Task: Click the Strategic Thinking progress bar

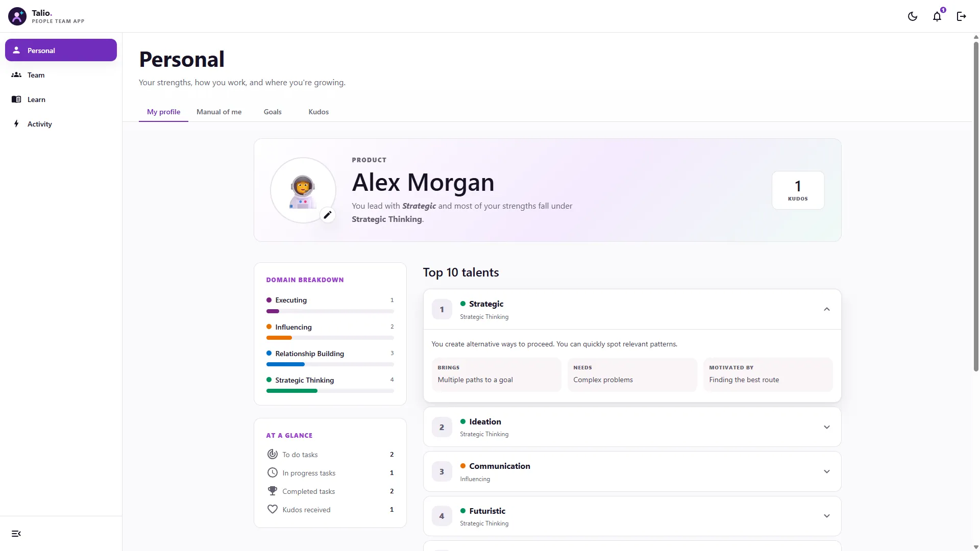Action: pos(330,391)
